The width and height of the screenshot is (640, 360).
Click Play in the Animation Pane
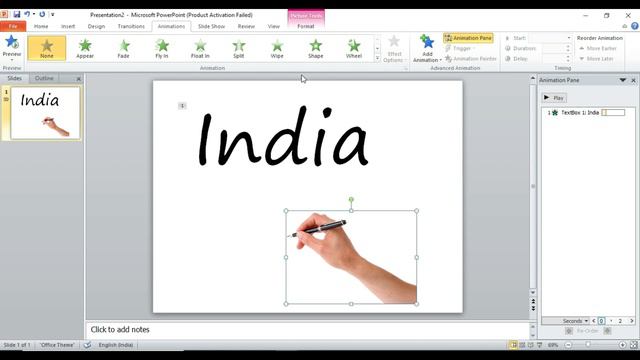[x=554, y=98]
